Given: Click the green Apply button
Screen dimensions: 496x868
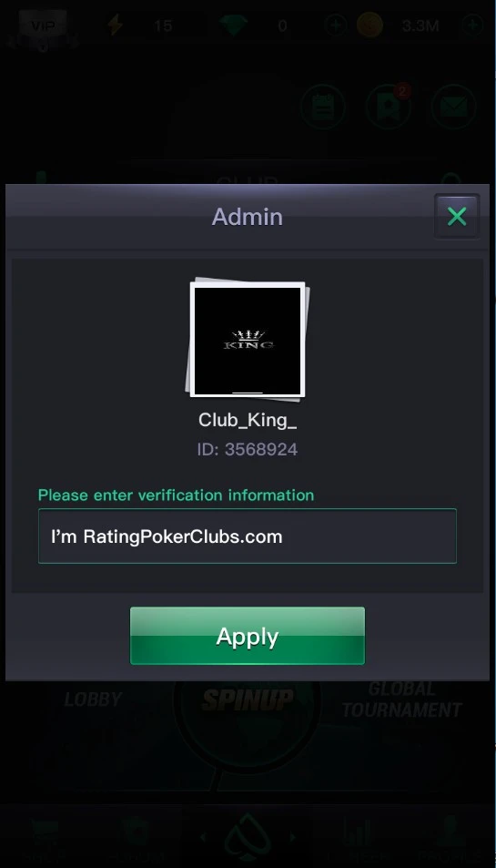Looking at the screenshot, I should click(x=248, y=636).
